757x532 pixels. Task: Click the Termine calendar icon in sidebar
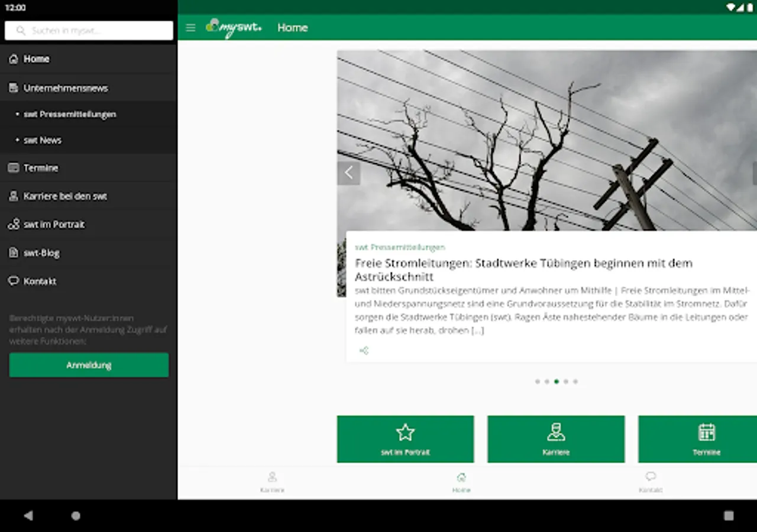(x=14, y=168)
